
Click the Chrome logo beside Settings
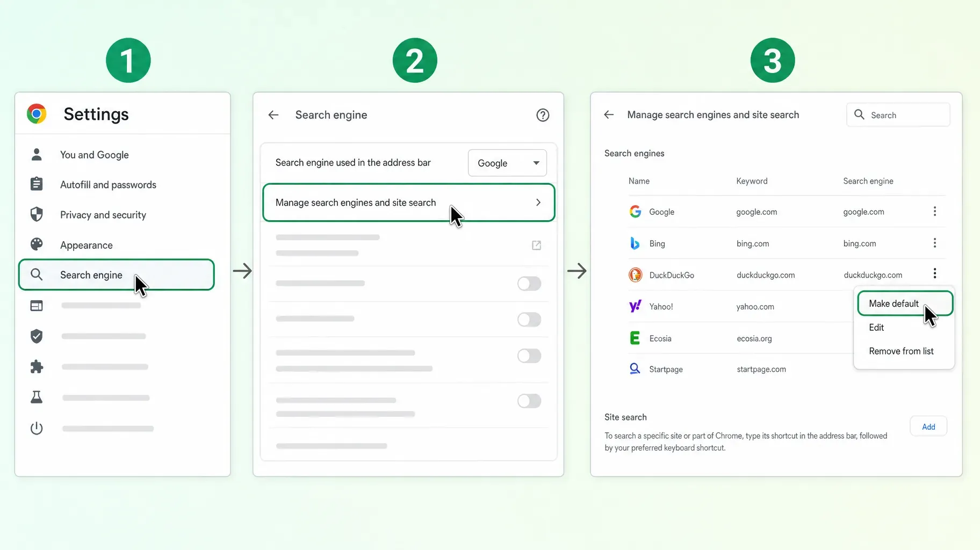[37, 114]
